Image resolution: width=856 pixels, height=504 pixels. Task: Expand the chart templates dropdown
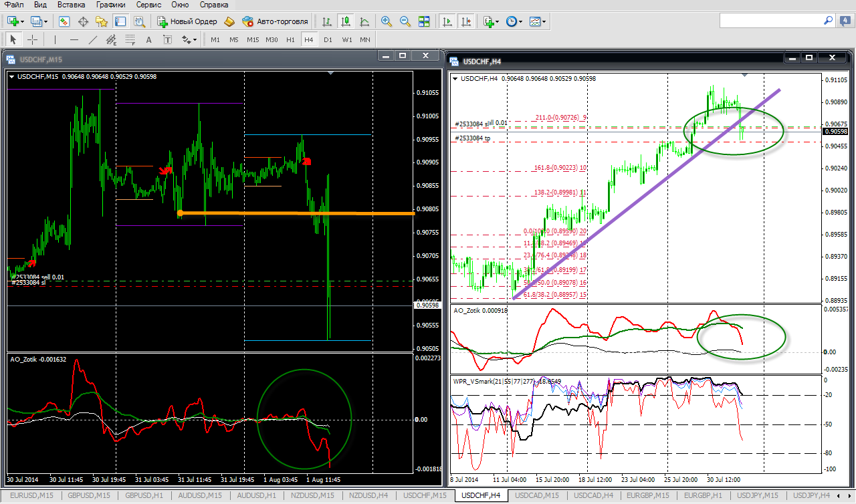click(544, 21)
